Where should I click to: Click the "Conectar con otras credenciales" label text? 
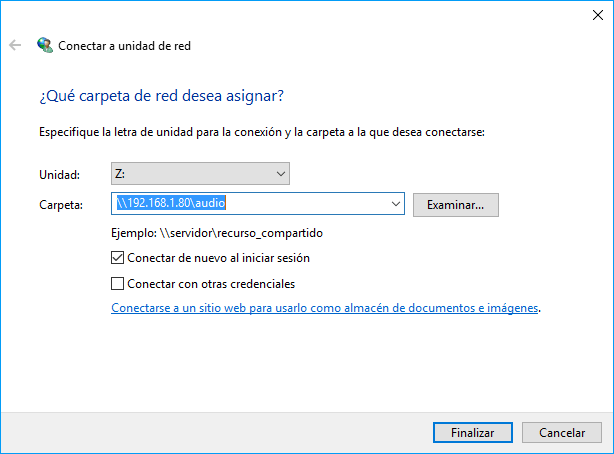click(211, 283)
